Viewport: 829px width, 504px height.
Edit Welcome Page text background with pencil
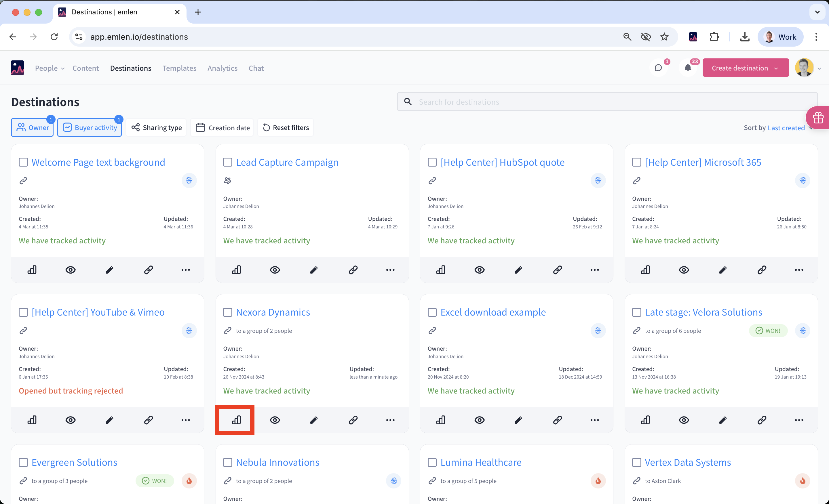click(x=109, y=270)
